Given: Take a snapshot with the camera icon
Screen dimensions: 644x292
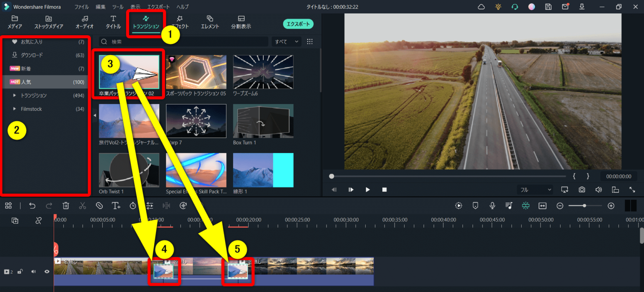Looking at the screenshot, I should (x=582, y=190).
